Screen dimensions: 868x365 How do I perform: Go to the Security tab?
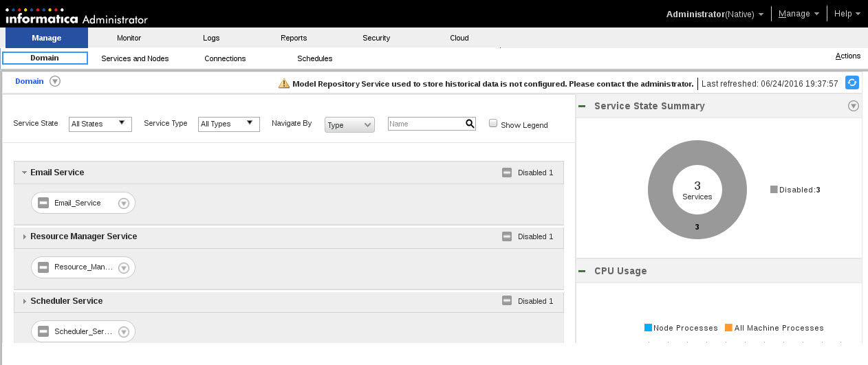click(376, 38)
